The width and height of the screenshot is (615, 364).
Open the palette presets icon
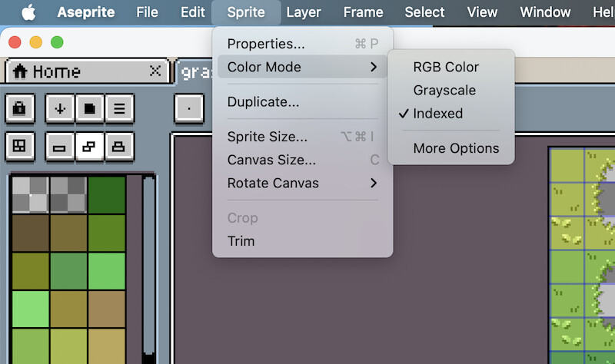tap(90, 108)
